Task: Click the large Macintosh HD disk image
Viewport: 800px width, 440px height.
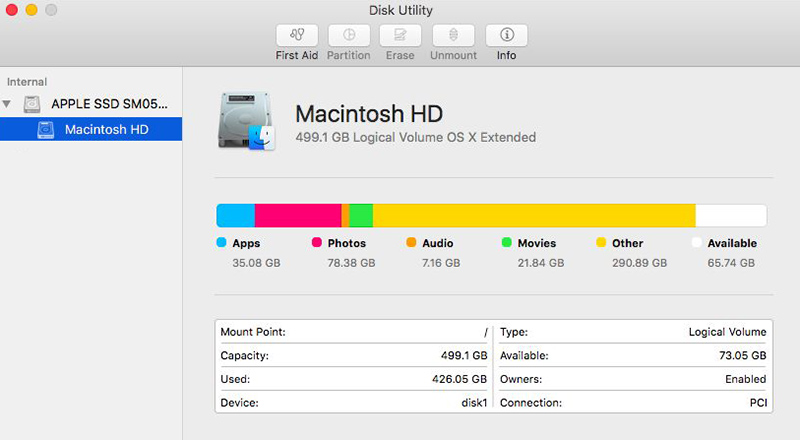Action: point(246,122)
